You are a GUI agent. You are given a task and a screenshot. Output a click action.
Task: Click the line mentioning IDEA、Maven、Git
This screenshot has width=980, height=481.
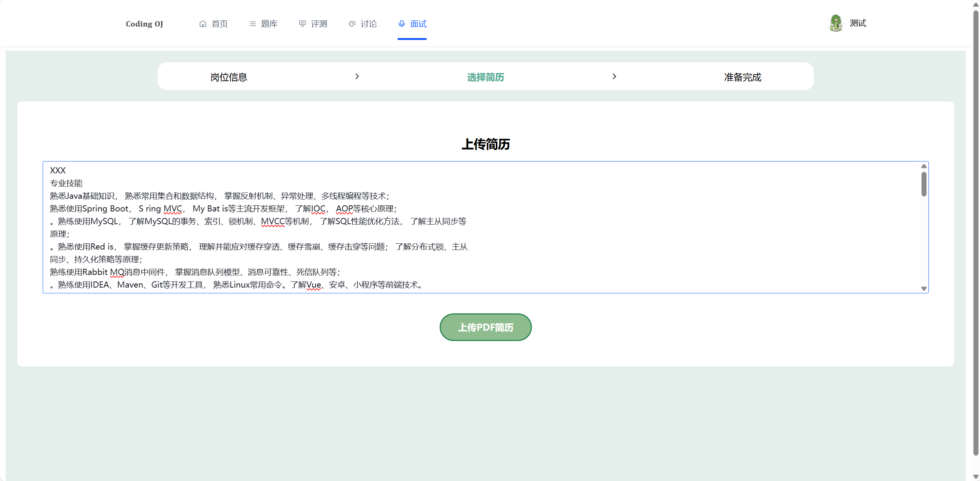point(237,285)
